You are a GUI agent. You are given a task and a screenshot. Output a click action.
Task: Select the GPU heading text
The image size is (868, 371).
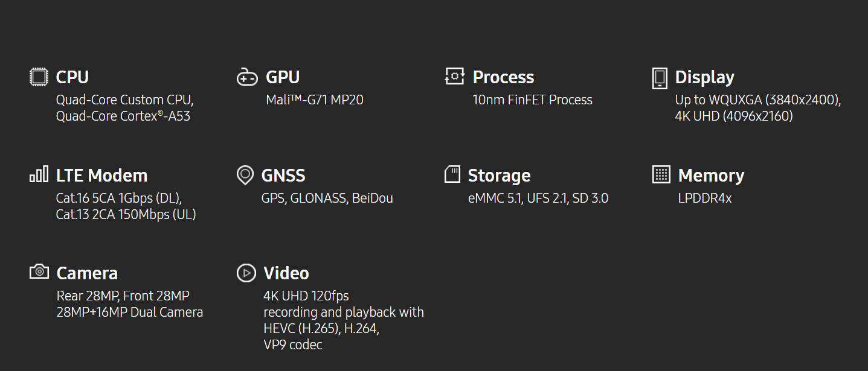click(283, 77)
